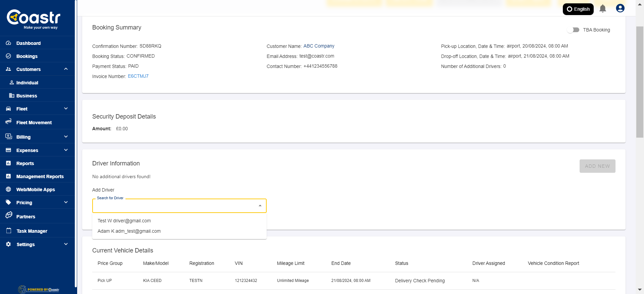Click the Bookings checkmark icon
Viewport: 644px width, 294px height.
point(8,56)
